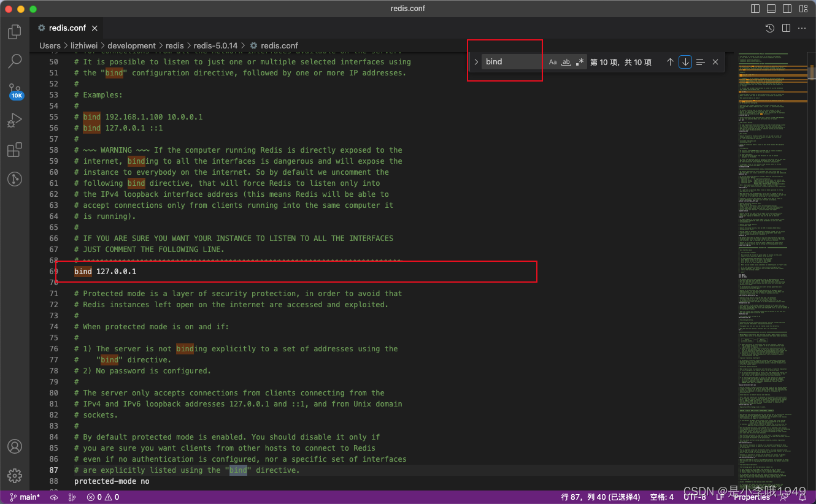816x504 pixels.
Task: Close the redis.conf editor tab
Action: coord(94,28)
